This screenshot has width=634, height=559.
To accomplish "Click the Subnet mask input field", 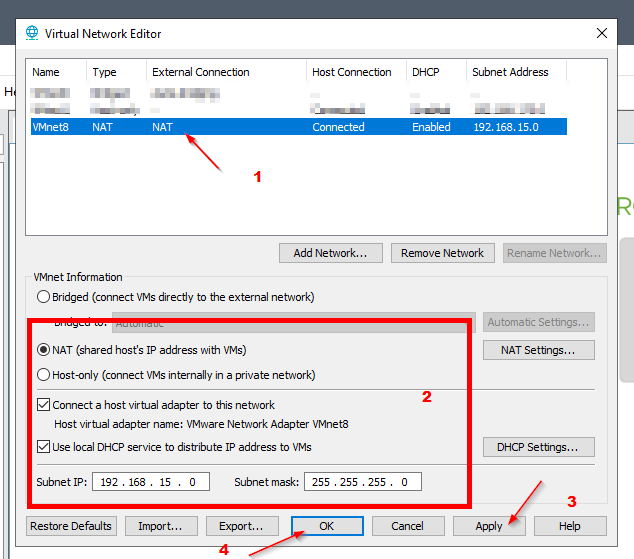I will pyautogui.click(x=363, y=482).
